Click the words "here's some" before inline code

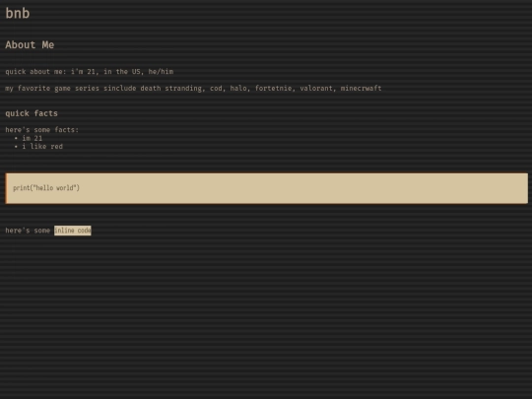point(28,231)
